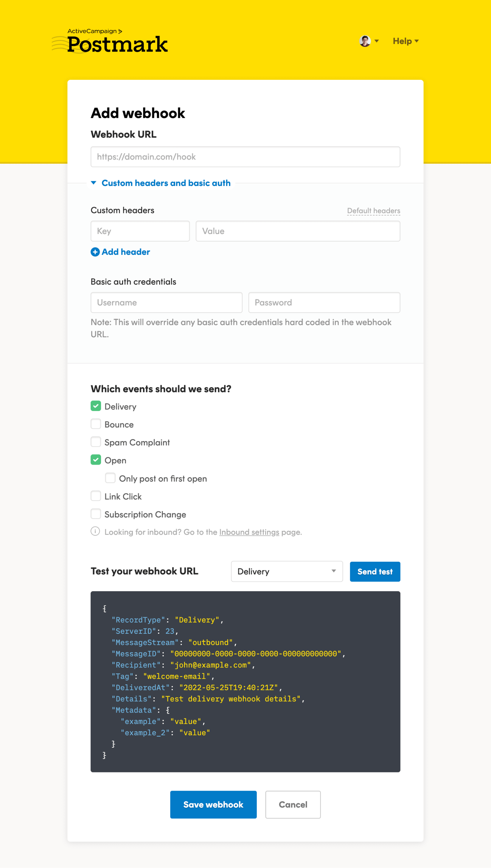Focus the basic auth Username field

click(166, 303)
